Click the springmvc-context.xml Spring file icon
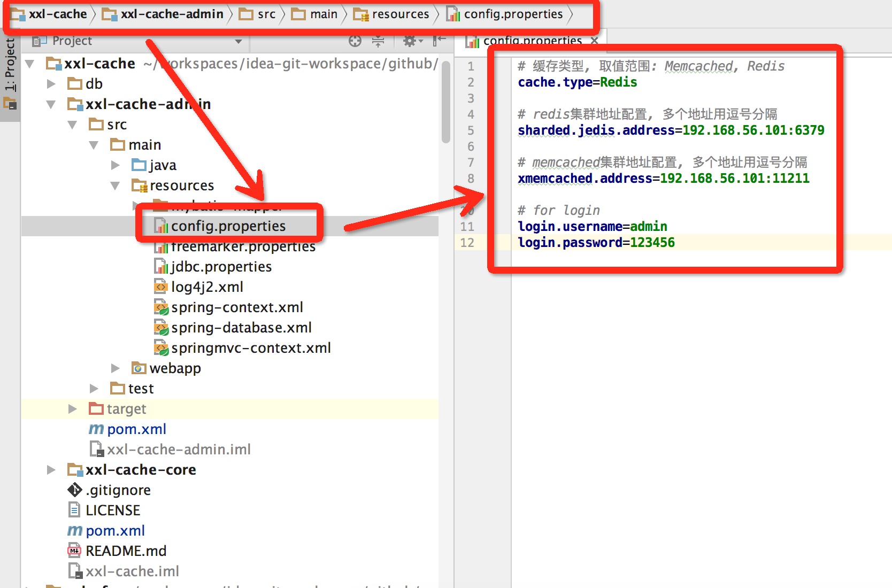The width and height of the screenshot is (892, 588). (x=161, y=348)
